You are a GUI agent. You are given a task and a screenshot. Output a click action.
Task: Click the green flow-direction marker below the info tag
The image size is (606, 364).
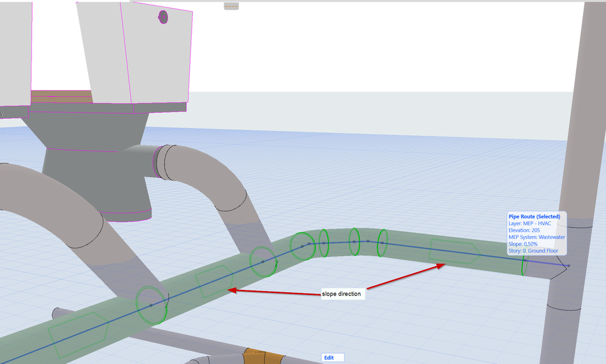pos(454,252)
